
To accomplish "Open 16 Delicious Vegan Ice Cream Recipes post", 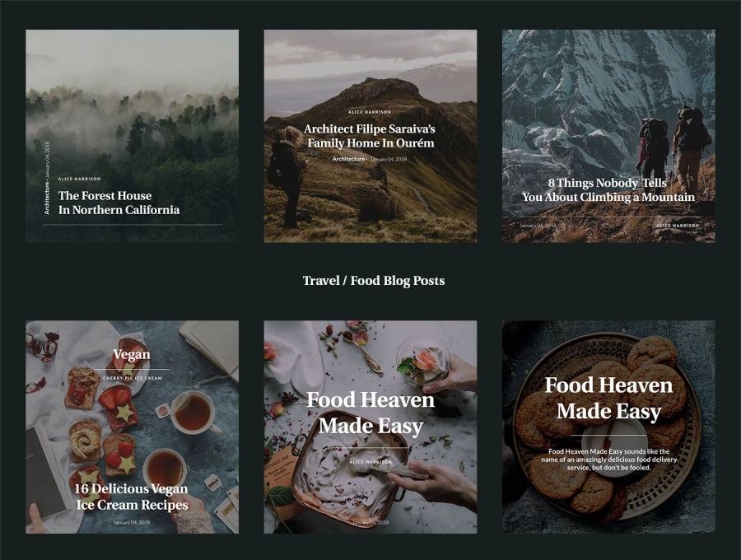I will coord(132,497).
